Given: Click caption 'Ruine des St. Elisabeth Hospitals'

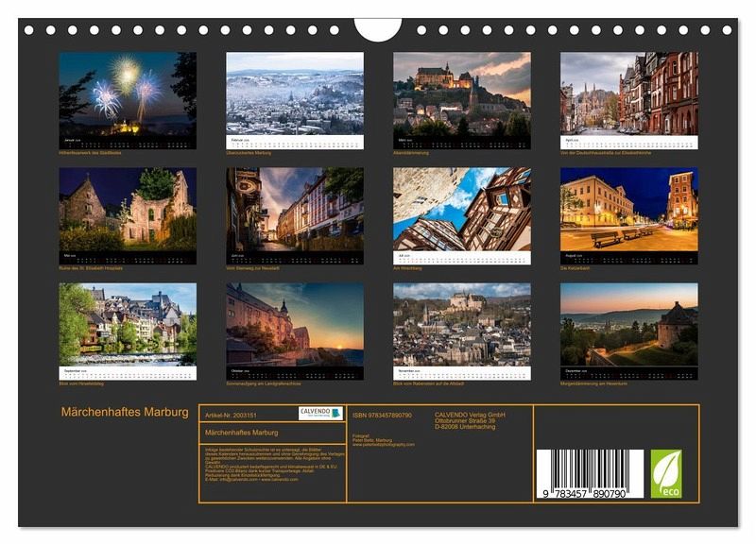Looking at the screenshot, I should pos(91,268).
